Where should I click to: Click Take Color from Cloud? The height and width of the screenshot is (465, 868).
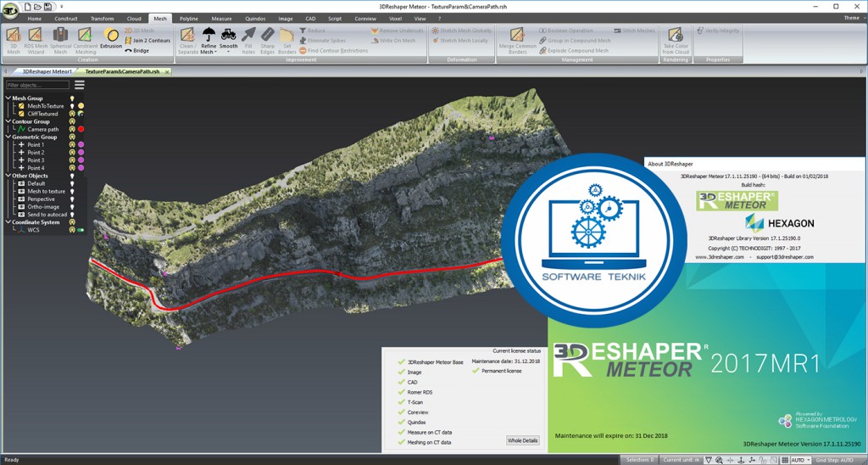pyautogui.click(x=676, y=41)
